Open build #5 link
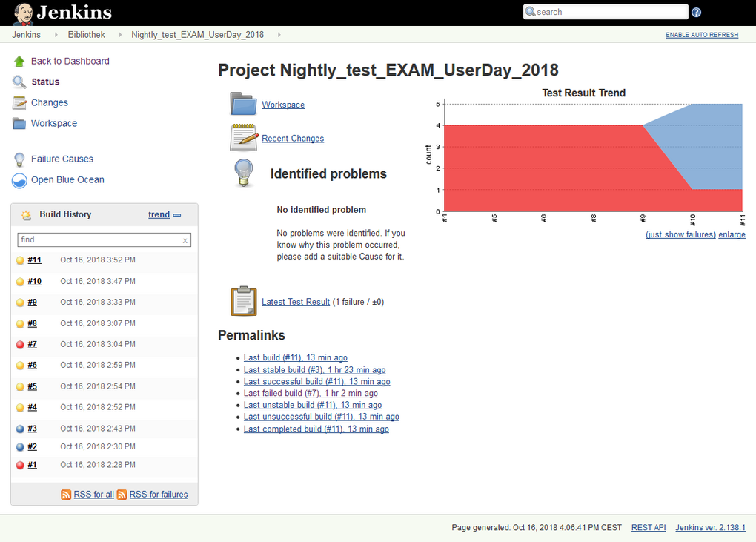This screenshot has height=542, width=756. click(33, 386)
